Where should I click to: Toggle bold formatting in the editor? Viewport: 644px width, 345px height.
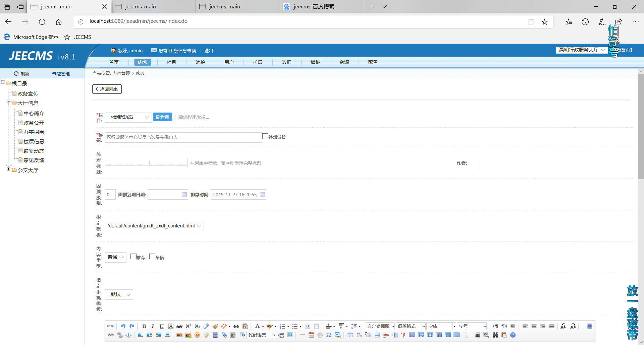click(x=144, y=326)
